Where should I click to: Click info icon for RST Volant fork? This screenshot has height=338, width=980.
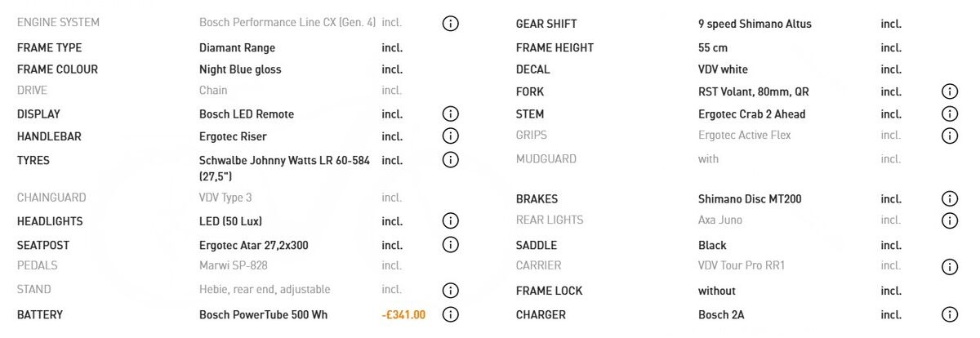(949, 91)
